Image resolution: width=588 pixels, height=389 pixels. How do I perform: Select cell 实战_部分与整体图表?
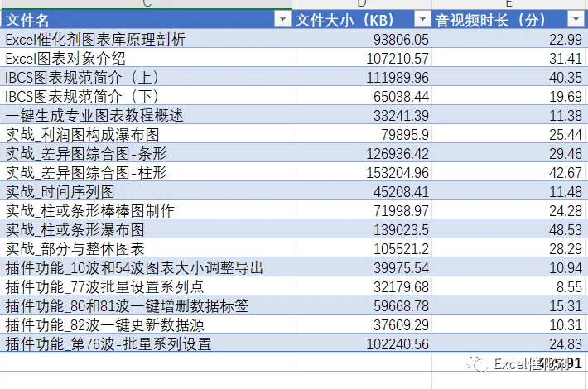pyautogui.click(x=147, y=248)
